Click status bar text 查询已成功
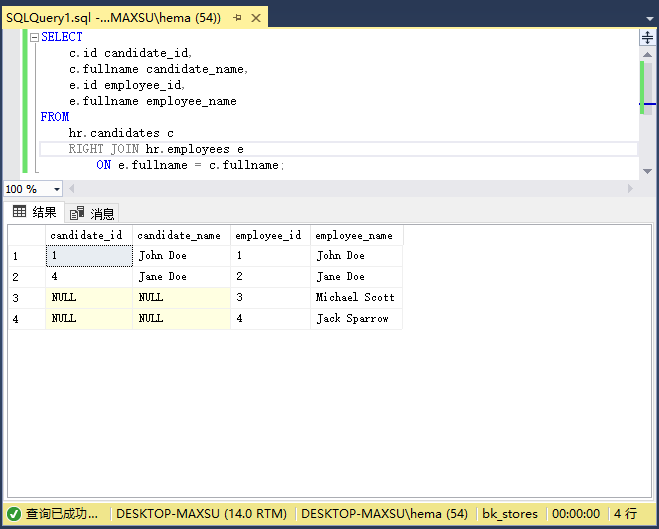This screenshot has height=529, width=659. click(x=61, y=513)
